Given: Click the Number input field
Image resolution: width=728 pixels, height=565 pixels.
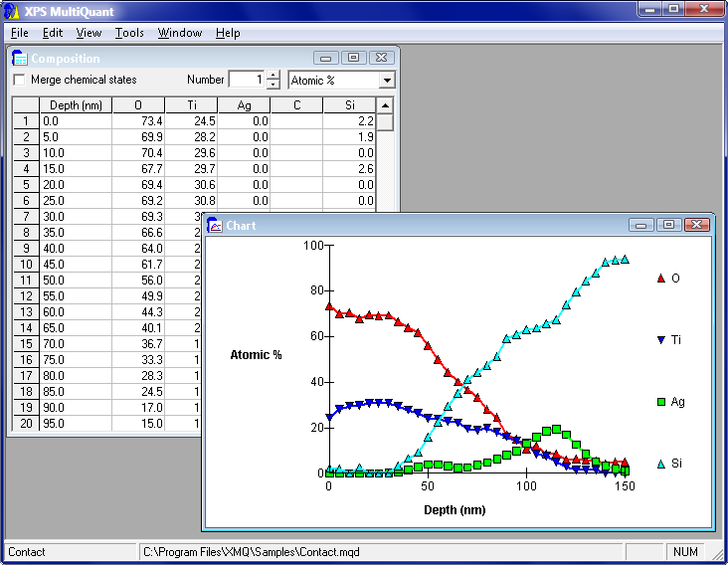Looking at the screenshot, I should pos(247,81).
